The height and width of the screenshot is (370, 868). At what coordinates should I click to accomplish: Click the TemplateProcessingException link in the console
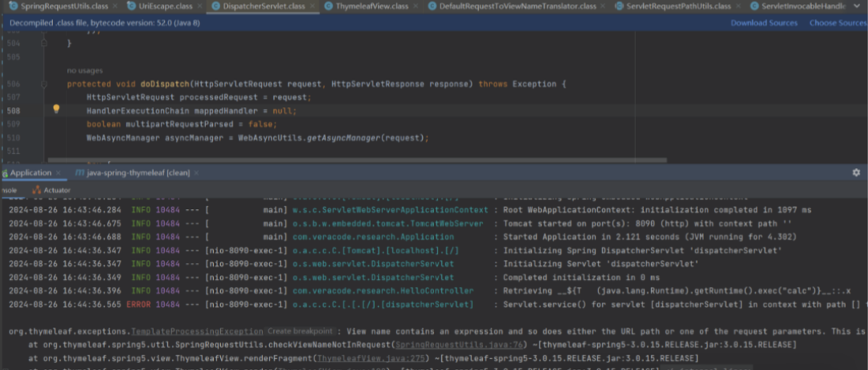click(x=197, y=331)
